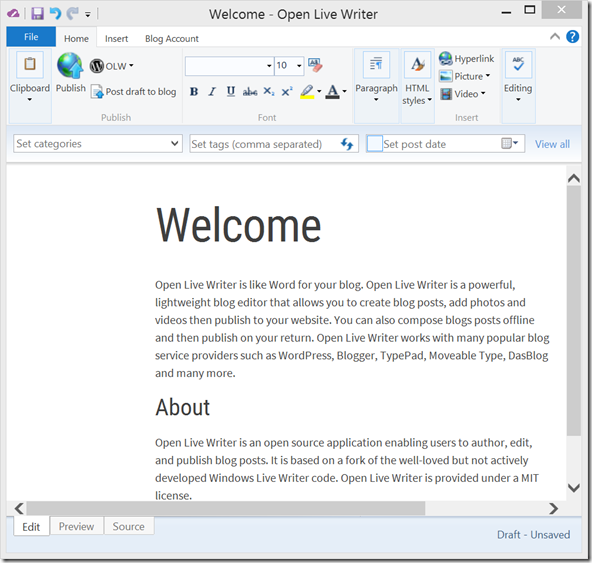This screenshot has width=592, height=563.
Task: Open the font family combo box
Action: pos(230,66)
